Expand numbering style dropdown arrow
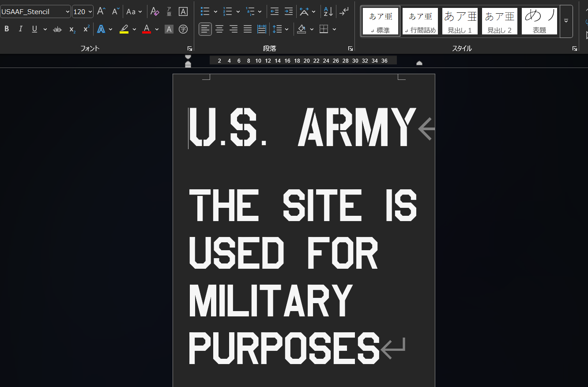Screen dimensions: 588x387 coord(238,11)
